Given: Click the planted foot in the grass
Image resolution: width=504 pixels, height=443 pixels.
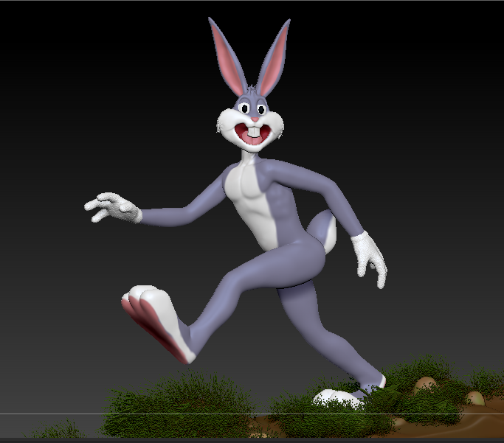Looking at the screenshot, I should pos(339,397).
